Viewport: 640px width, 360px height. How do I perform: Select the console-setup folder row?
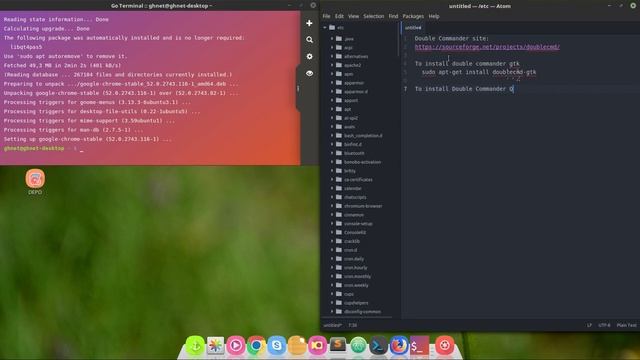(x=359, y=224)
